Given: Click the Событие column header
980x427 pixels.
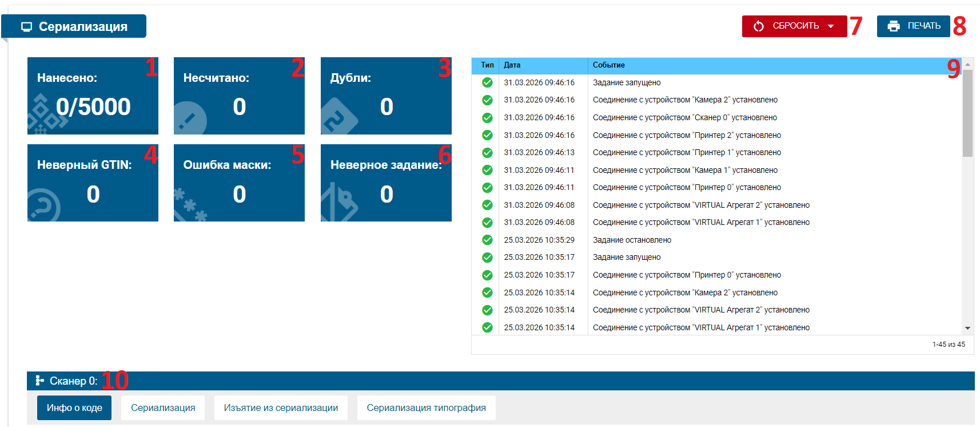Looking at the screenshot, I should (x=775, y=65).
